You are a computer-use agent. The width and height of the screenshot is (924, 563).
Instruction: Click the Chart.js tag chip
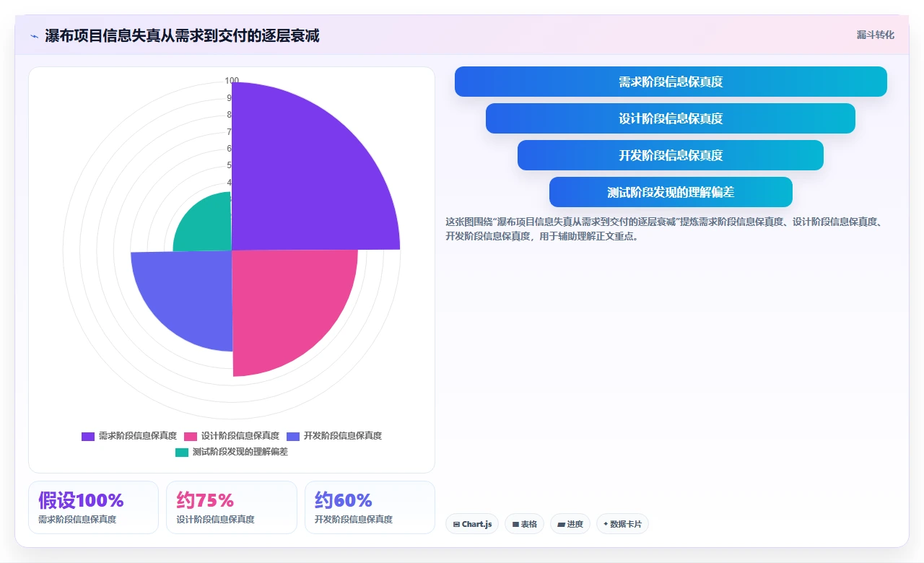click(x=472, y=524)
